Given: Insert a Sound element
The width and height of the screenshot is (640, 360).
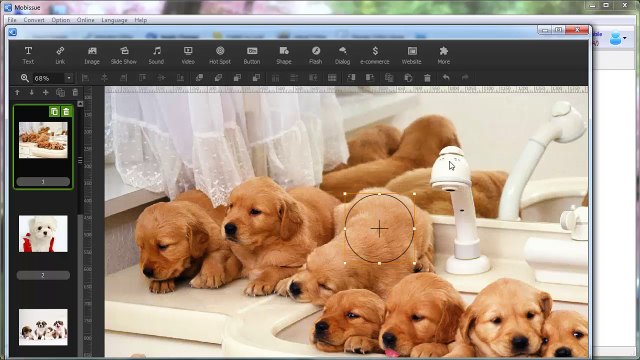Looking at the screenshot, I should pyautogui.click(x=156, y=55).
